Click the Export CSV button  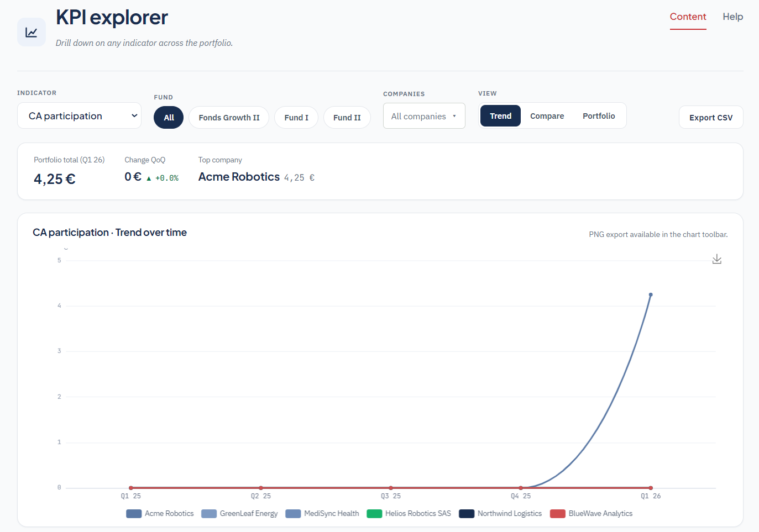click(x=711, y=117)
